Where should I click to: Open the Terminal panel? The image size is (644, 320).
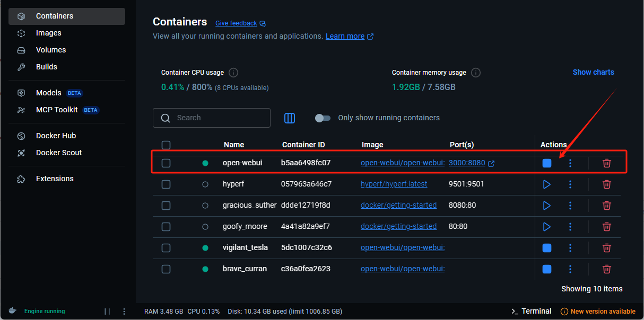coord(531,312)
